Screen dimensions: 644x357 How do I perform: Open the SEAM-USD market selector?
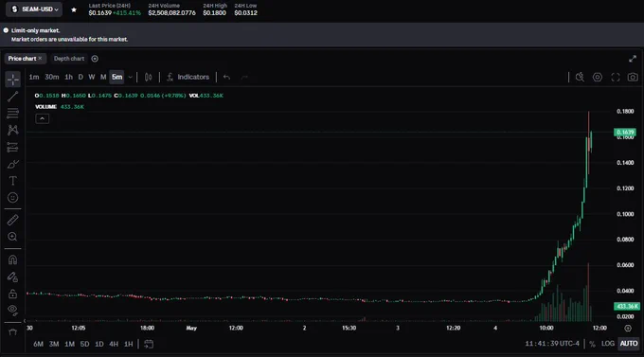click(34, 9)
